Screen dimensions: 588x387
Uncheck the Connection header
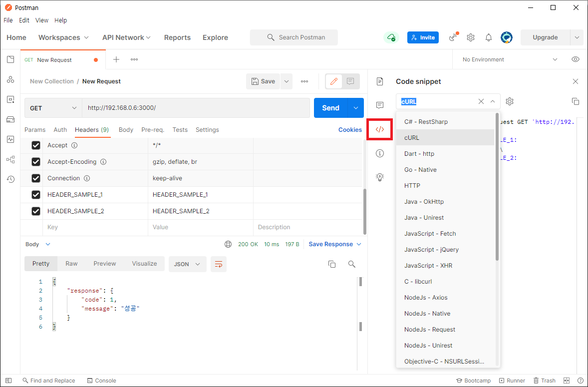[36, 178]
